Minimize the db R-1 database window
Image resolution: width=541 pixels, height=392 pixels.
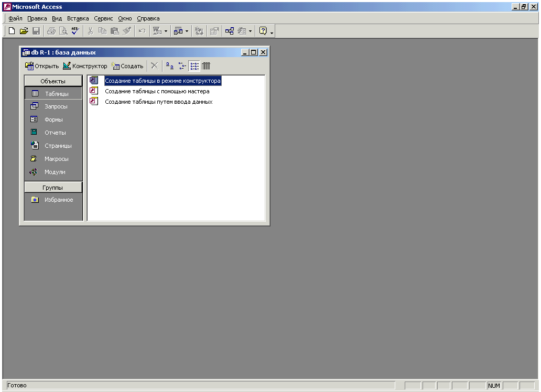245,52
